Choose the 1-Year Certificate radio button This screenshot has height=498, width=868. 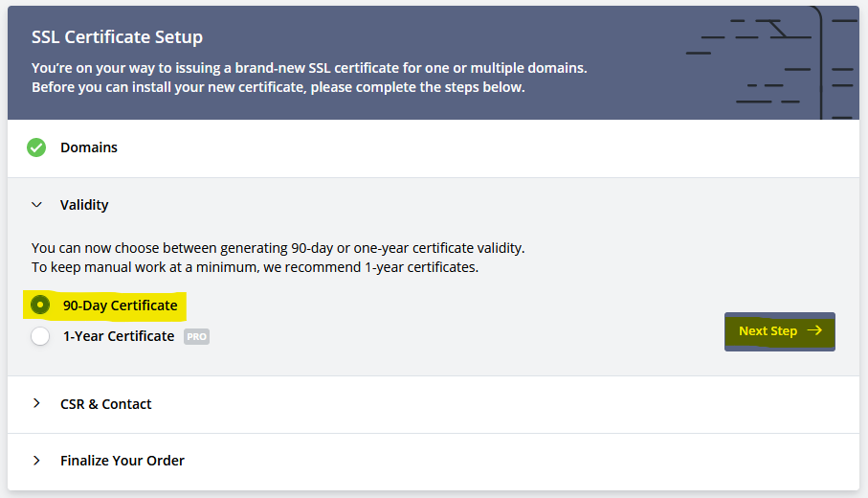[40, 336]
